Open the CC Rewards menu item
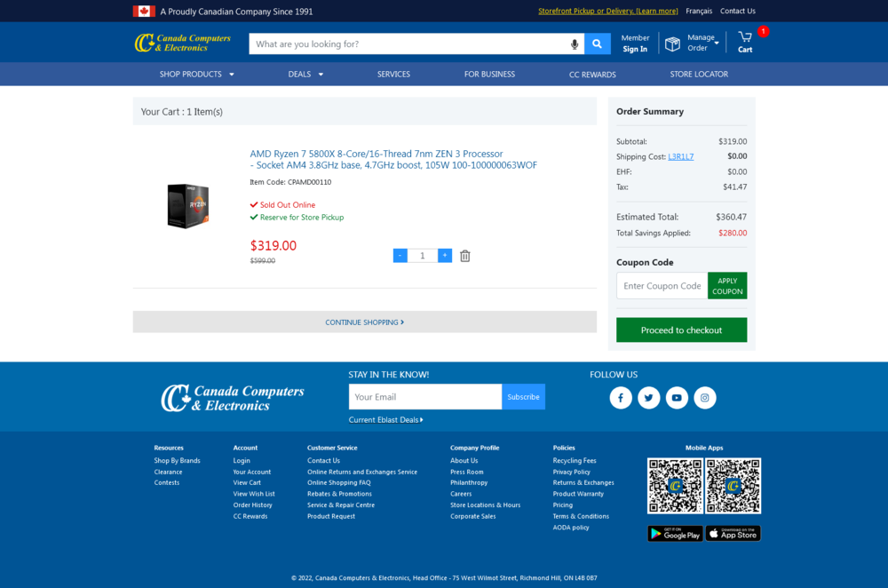 pyautogui.click(x=594, y=75)
